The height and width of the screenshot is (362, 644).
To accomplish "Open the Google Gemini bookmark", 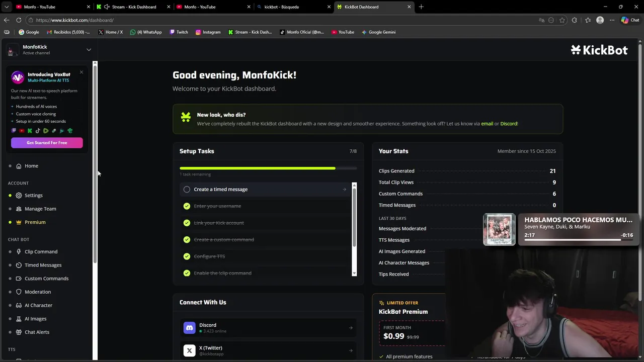I will click(378, 32).
